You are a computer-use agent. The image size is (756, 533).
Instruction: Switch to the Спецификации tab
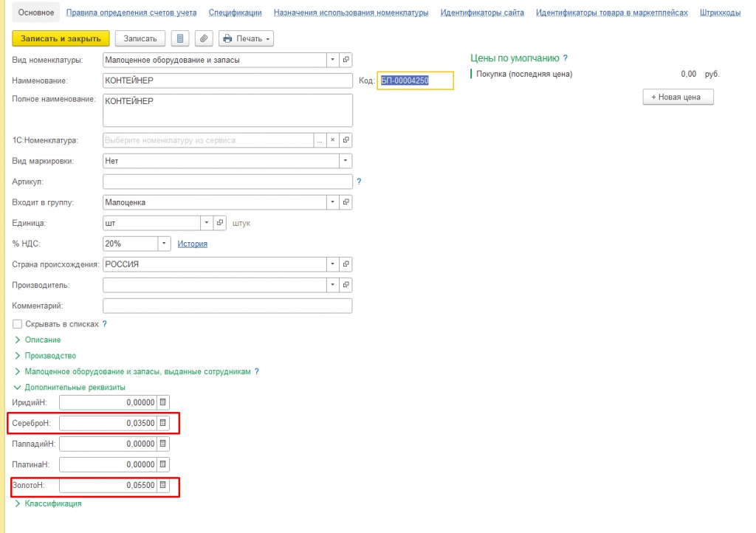tap(235, 13)
